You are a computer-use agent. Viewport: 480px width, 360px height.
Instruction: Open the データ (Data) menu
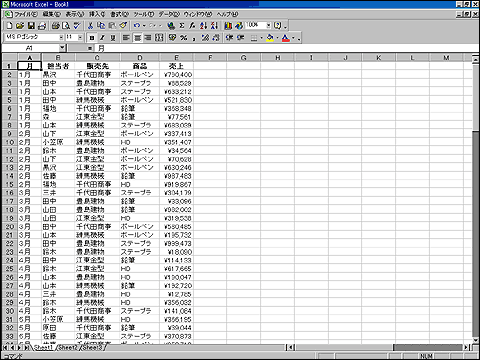click(169, 14)
